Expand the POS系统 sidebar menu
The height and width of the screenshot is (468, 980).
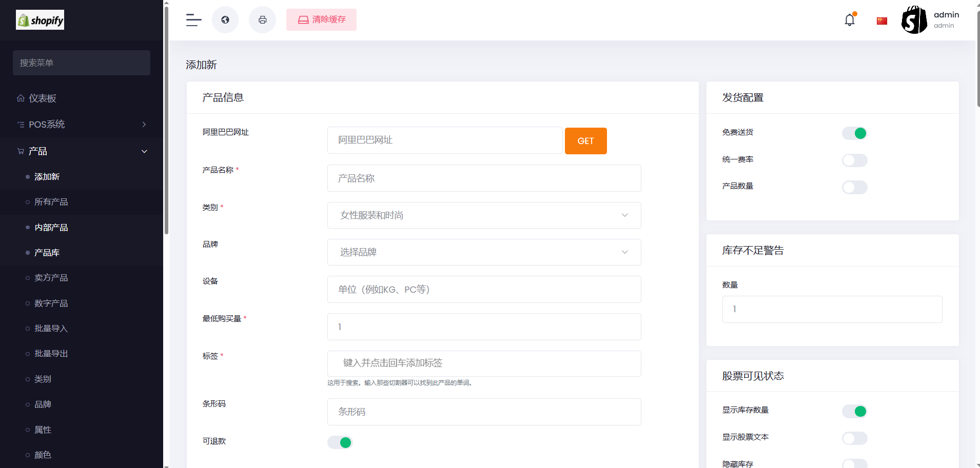[82, 125]
